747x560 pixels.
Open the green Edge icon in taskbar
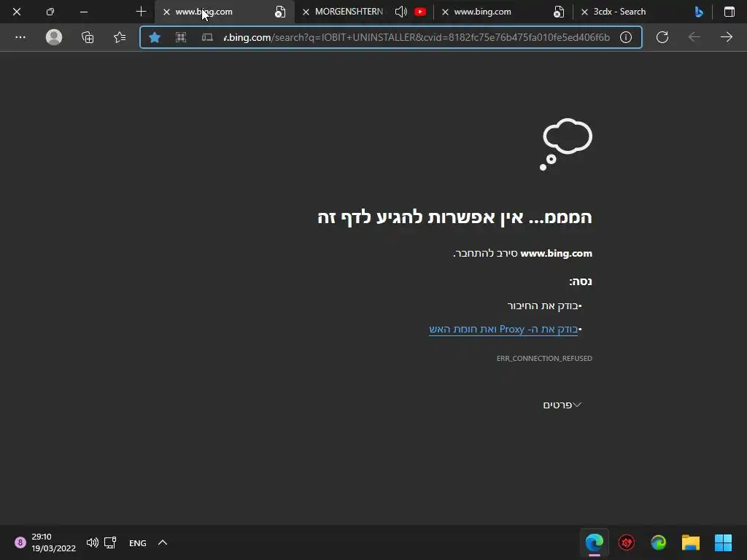tap(659, 542)
